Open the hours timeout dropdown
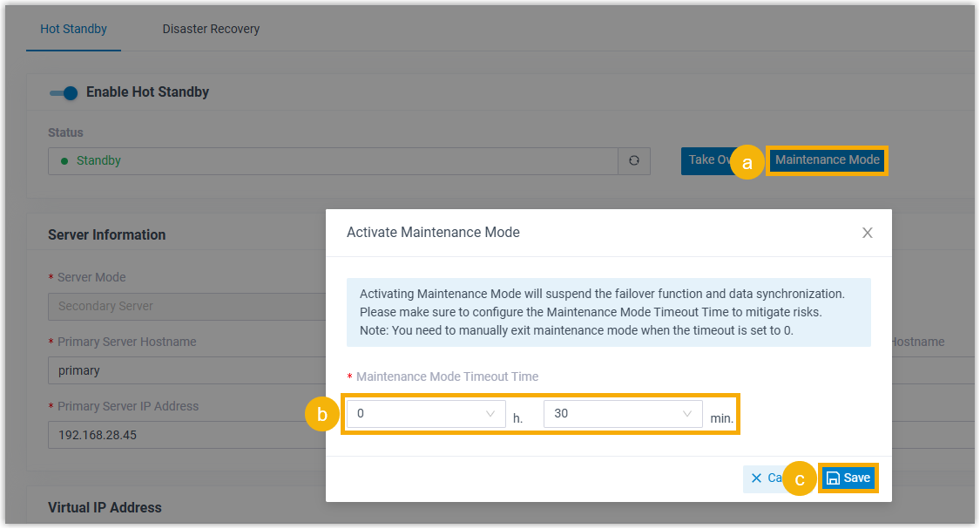The image size is (980, 529). [426, 414]
